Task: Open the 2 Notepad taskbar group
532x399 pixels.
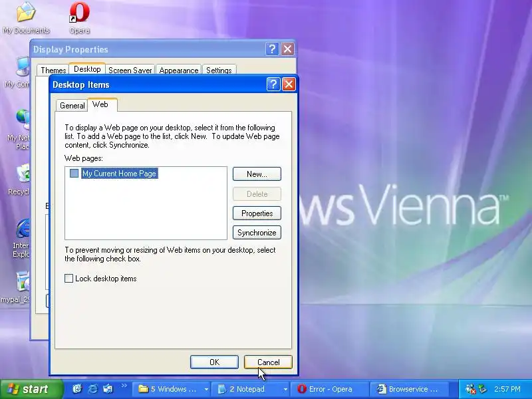Action: point(250,389)
